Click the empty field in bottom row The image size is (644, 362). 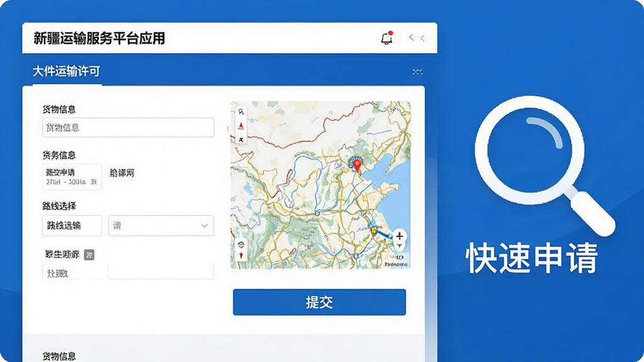[x=161, y=271]
